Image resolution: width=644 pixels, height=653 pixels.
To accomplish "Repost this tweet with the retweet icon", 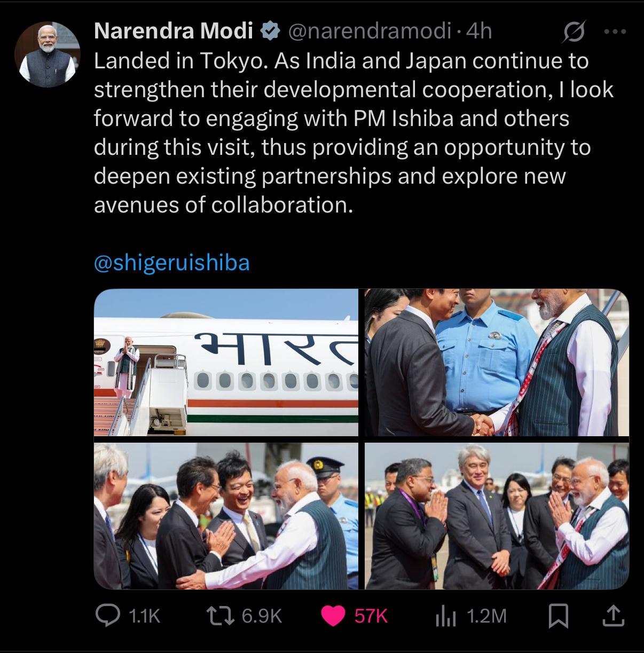I will [x=221, y=616].
